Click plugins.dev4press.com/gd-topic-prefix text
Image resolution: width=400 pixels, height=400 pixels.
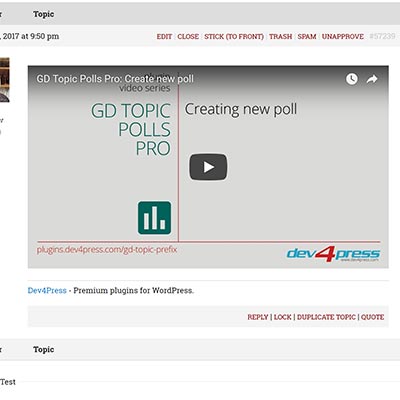(x=107, y=250)
